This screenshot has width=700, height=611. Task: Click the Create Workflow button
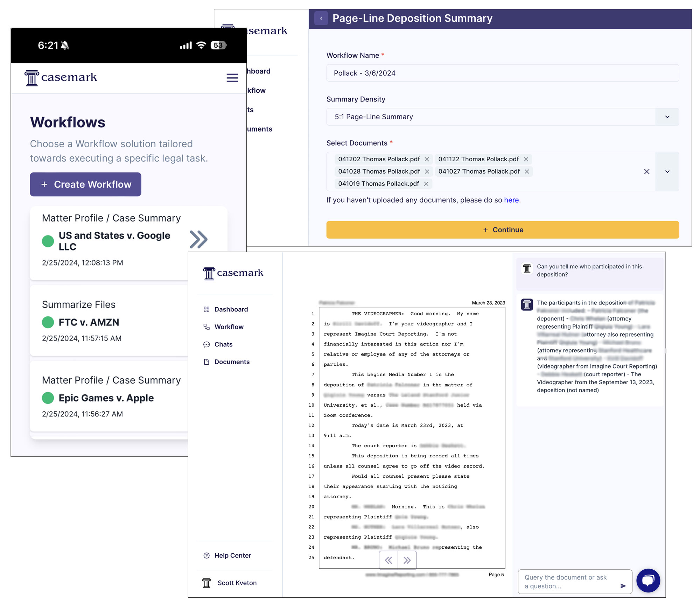pyautogui.click(x=85, y=184)
